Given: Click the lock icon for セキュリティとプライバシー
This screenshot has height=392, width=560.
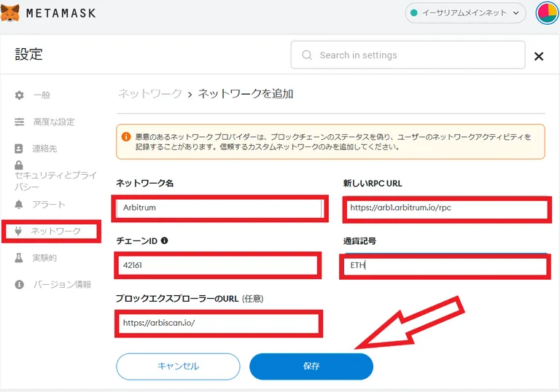Looking at the screenshot, I should coord(18,165).
